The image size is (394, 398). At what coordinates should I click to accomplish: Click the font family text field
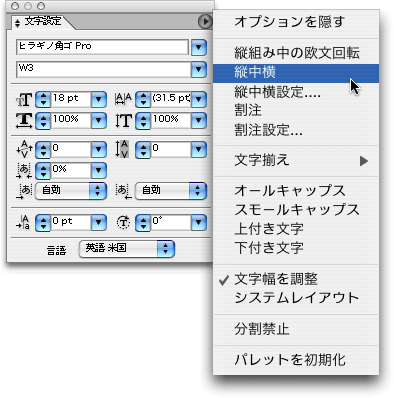pyautogui.click(x=102, y=47)
